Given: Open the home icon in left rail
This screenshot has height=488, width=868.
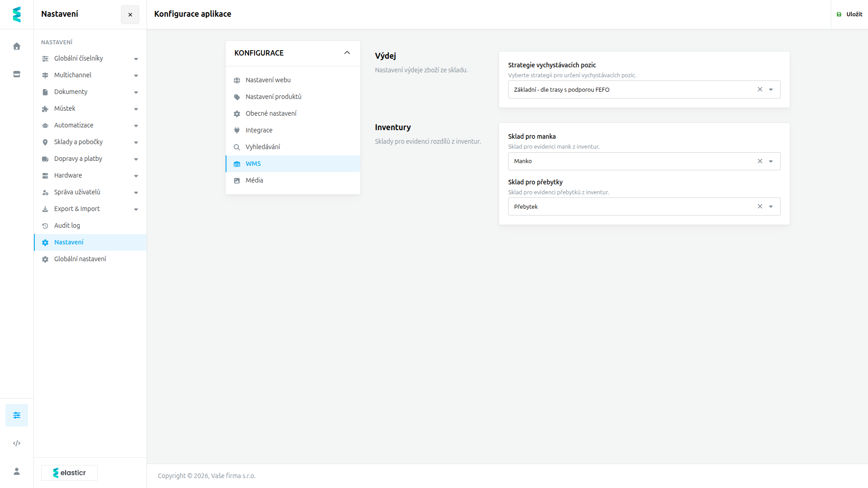Looking at the screenshot, I should (17, 46).
